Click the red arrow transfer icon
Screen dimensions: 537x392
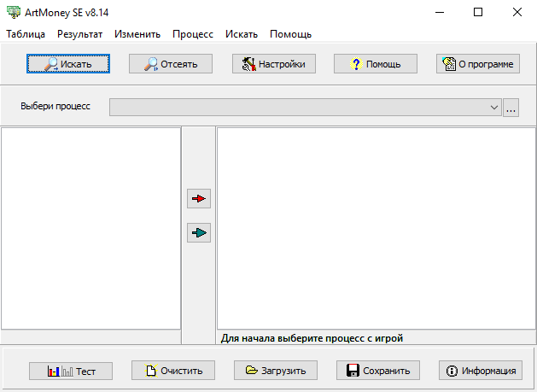[x=199, y=198]
